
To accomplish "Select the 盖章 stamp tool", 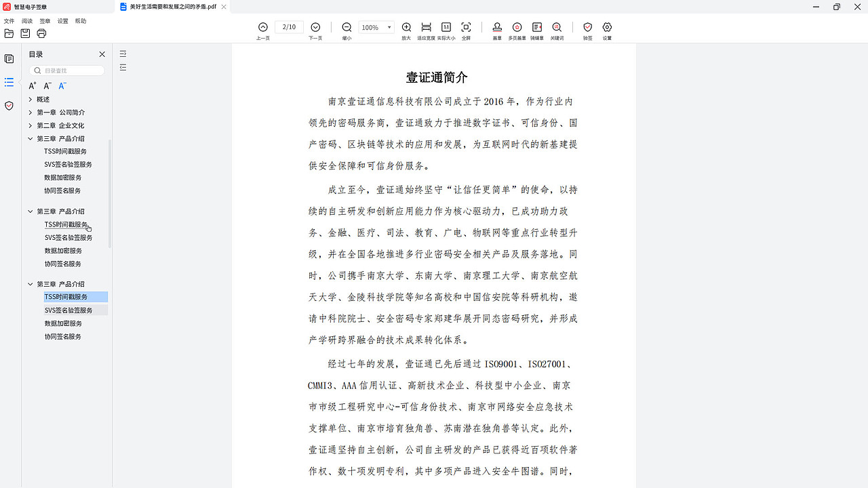I will (497, 29).
